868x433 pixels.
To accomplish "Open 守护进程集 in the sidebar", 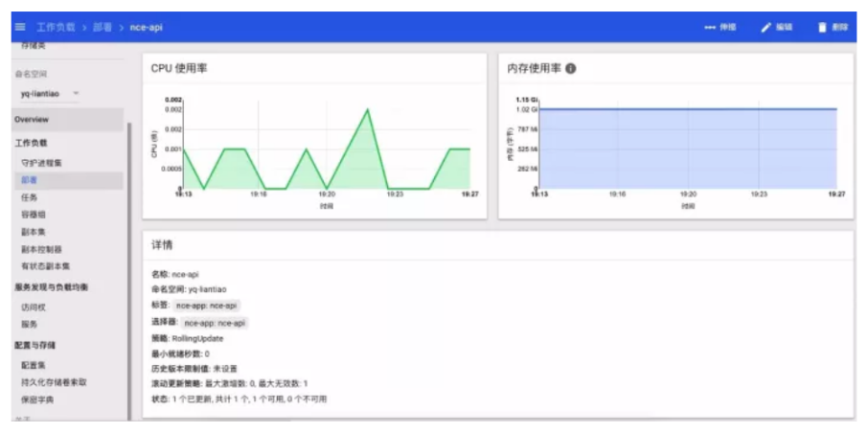I will click(41, 164).
